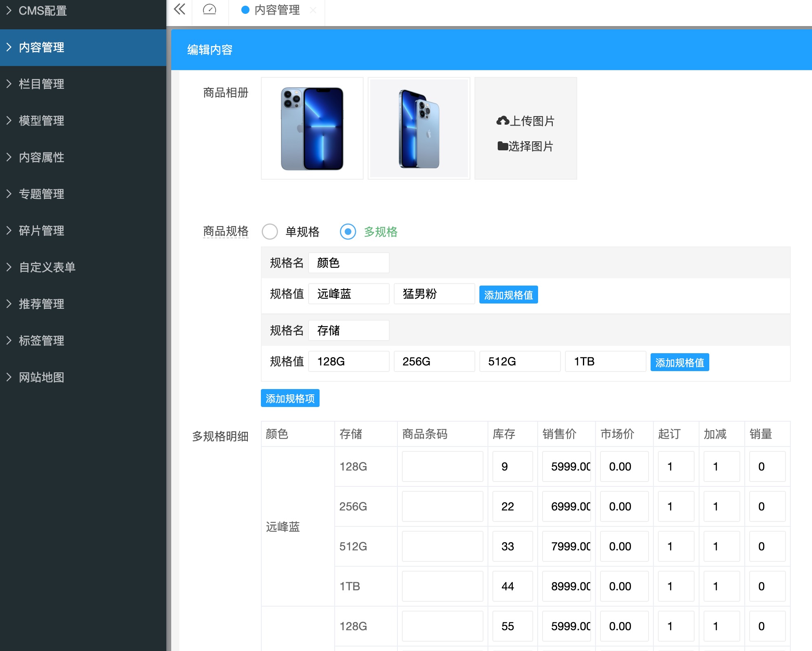Select the 多规格 radio button
Screen dimensions: 812x651
click(348, 231)
